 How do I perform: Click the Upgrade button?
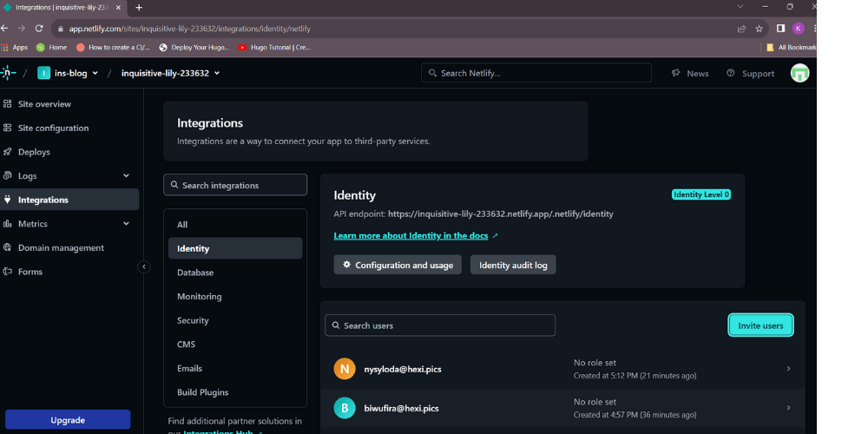click(68, 419)
